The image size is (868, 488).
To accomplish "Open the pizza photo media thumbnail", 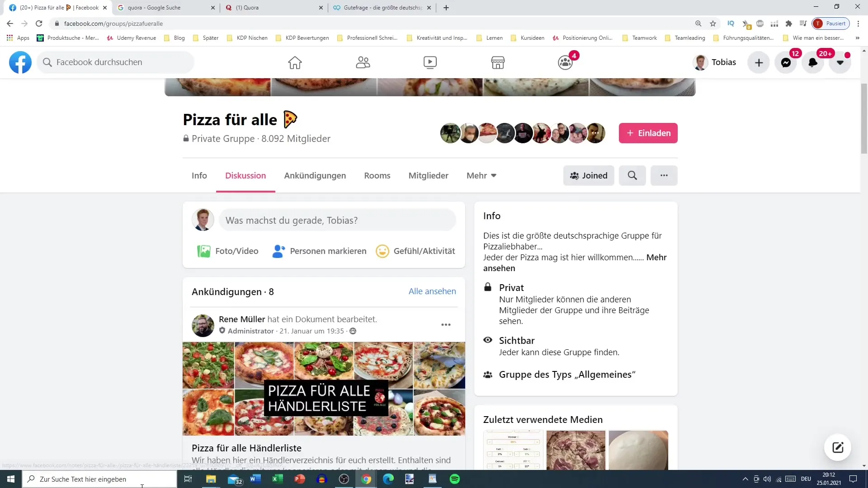I will (576, 450).
